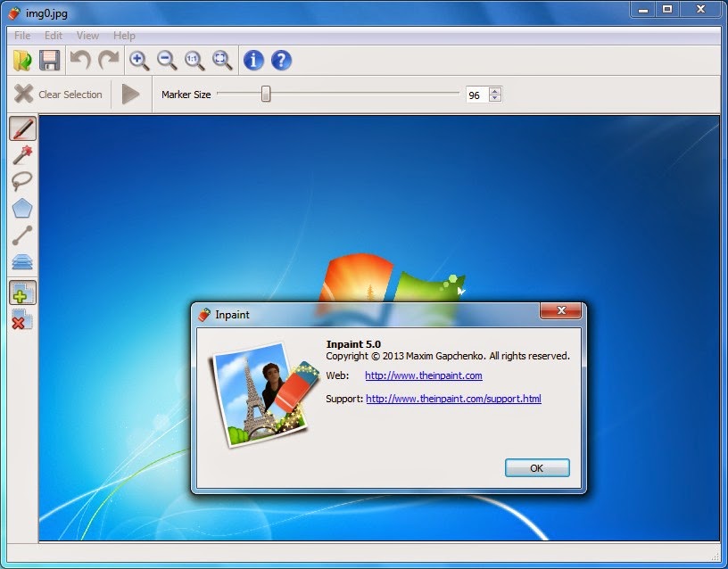This screenshot has height=569, width=728.
Task: Enable add-to-selection mode with the green plus
Action: tap(23, 293)
